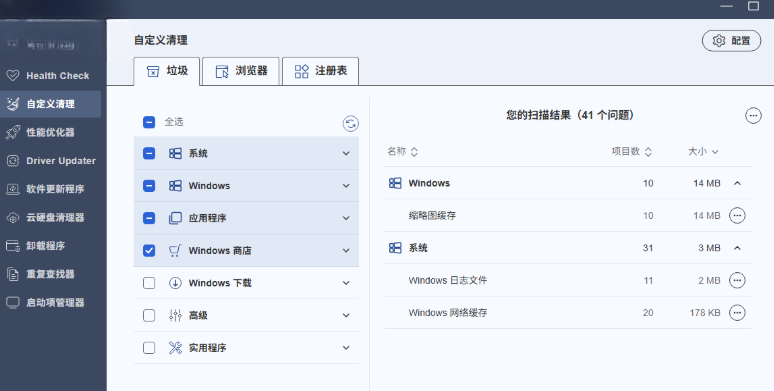Open Driver Updater icon in sidebar
This screenshot has width=774, height=391.
pos(13,160)
